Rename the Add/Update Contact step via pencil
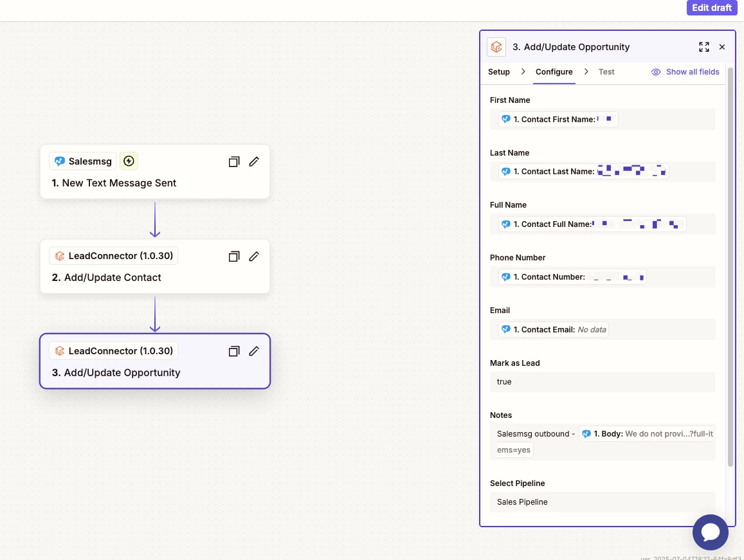The width and height of the screenshot is (744, 560). [x=254, y=257]
